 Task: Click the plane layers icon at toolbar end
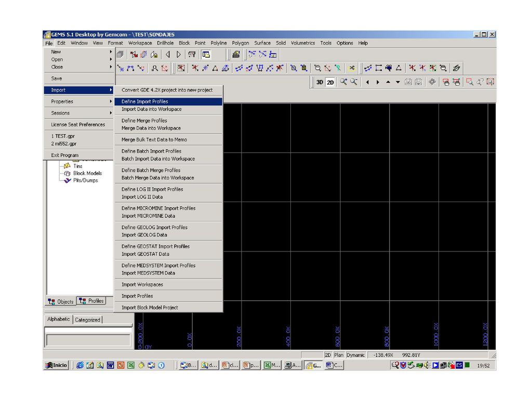[x=456, y=68]
